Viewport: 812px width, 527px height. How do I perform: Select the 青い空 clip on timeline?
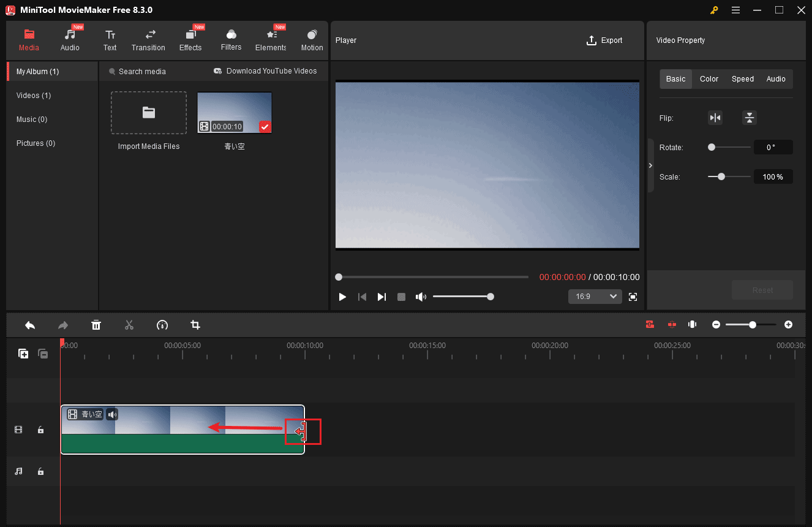(182, 430)
